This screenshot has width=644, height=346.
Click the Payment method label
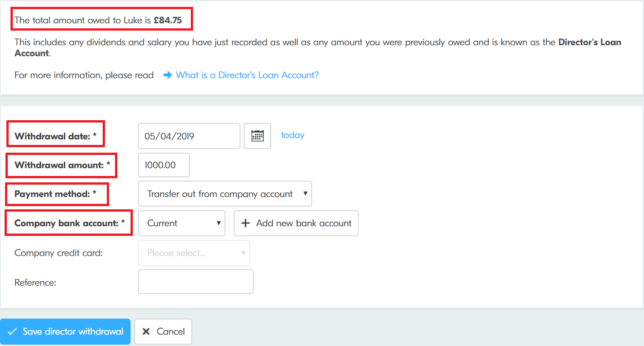[x=56, y=194]
